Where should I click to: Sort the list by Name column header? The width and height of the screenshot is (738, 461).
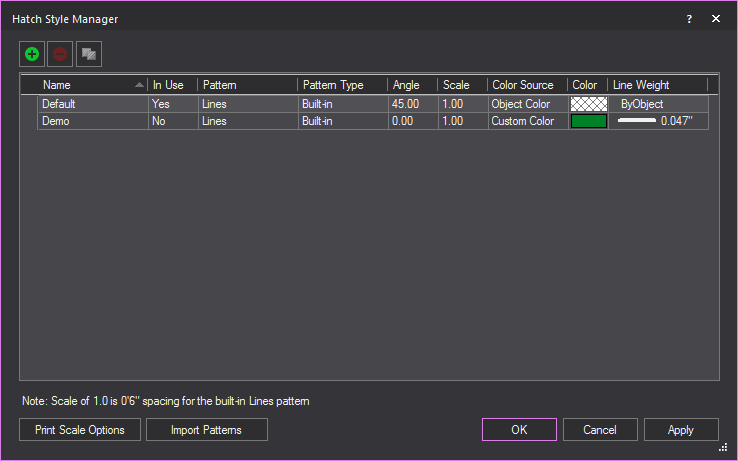[85, 85]
